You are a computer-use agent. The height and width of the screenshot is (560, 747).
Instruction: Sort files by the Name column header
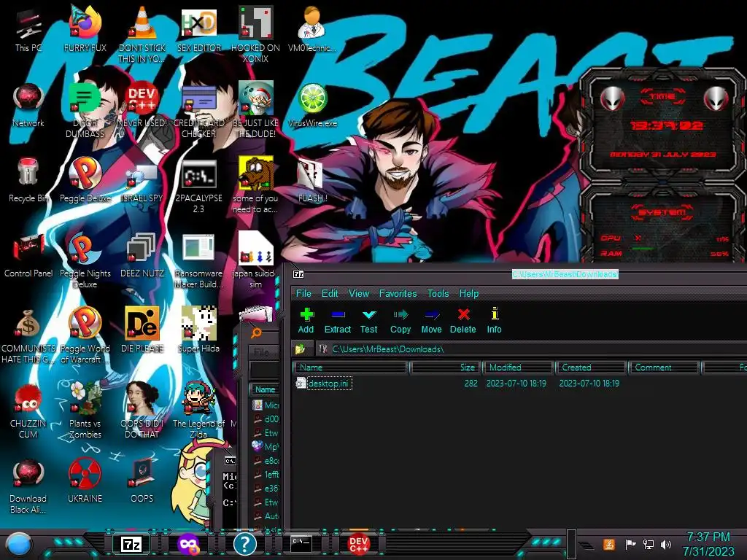[350, 367]
